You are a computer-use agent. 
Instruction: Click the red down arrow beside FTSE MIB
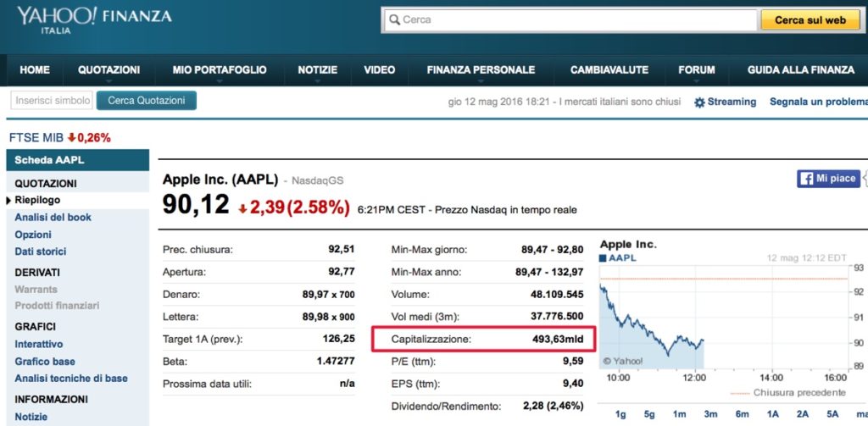tap(73, 137)
